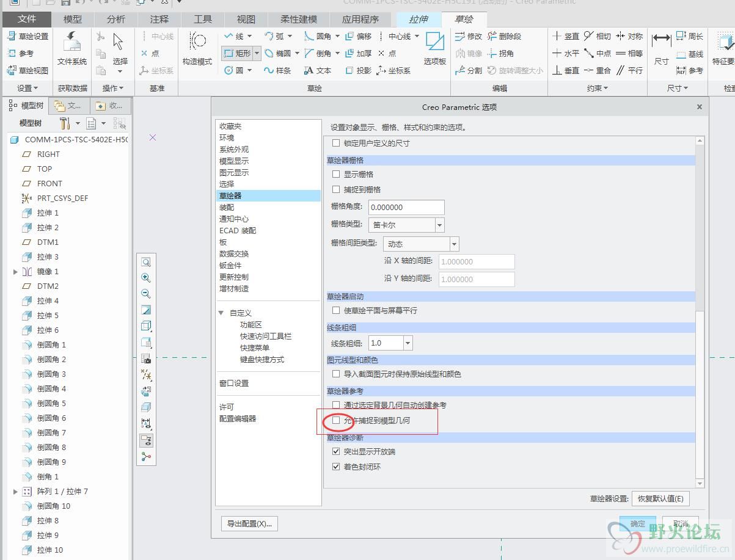
Task: Open the 柔性建模 ribbon tab
Action: [299, 19]
